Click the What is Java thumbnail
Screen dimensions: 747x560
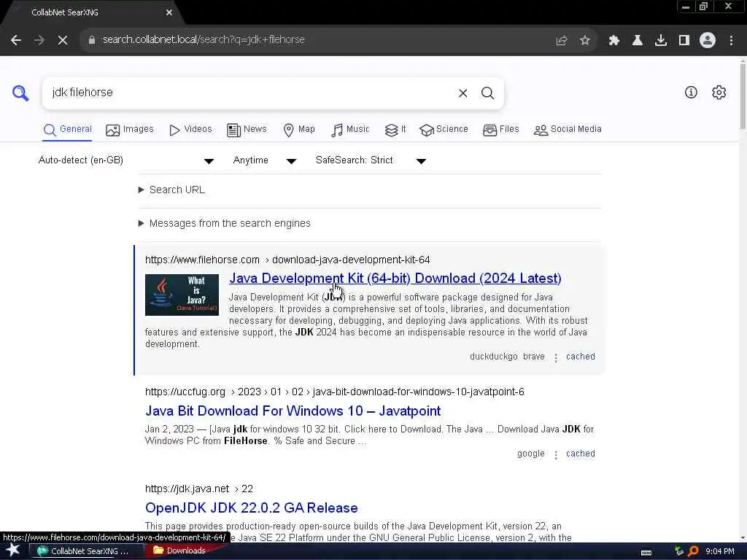pyautogui.click(x=182, y=295)
